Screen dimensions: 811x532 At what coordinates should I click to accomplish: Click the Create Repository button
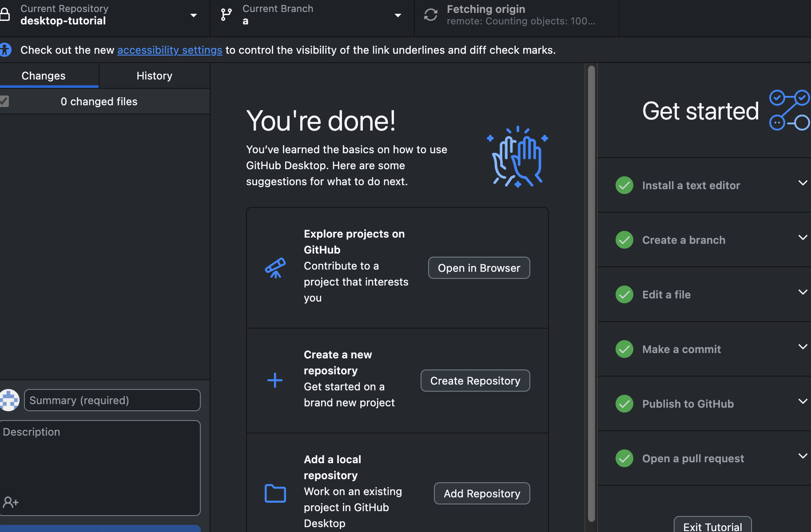[475, 381]
